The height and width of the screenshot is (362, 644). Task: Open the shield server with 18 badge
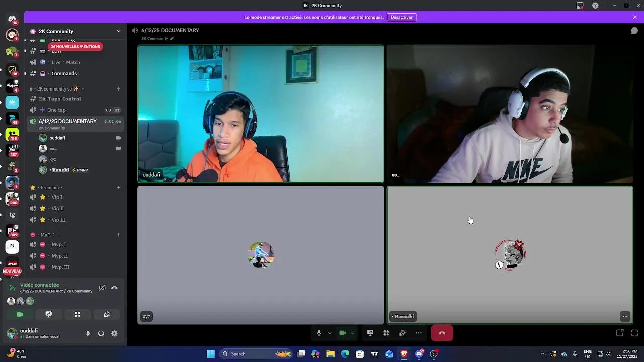point(12,69)
